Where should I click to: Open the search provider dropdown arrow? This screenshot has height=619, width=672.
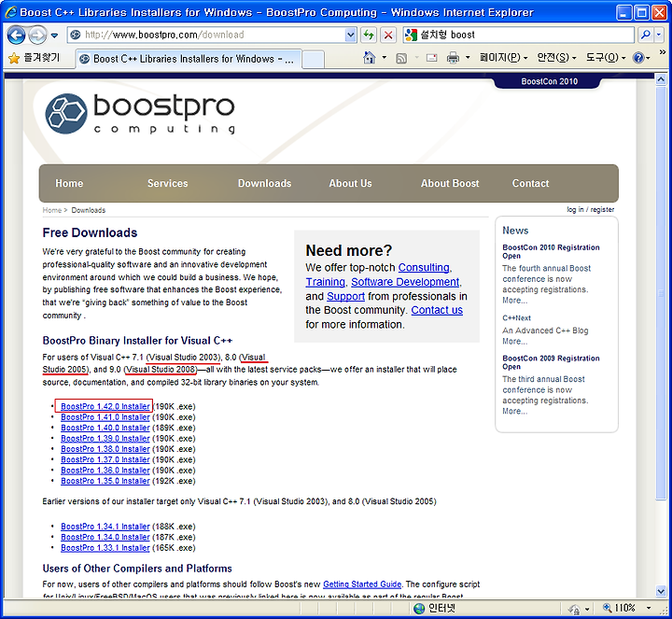659,35
